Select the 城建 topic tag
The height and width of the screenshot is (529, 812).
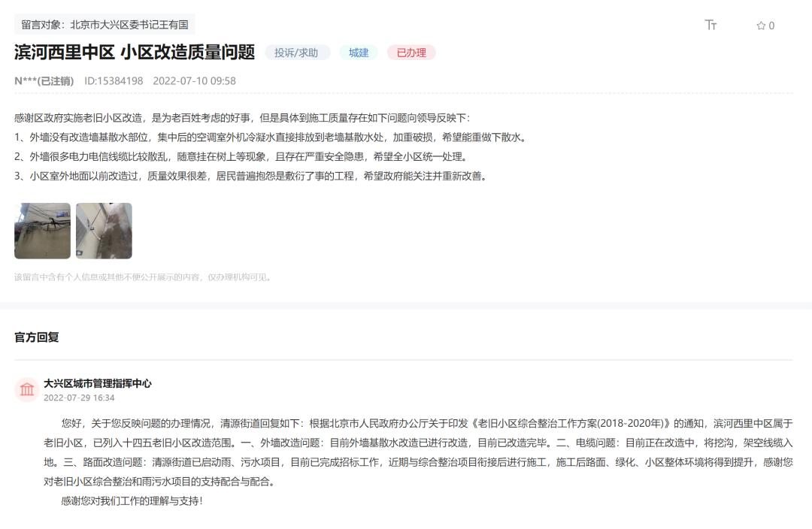point(358,53)
